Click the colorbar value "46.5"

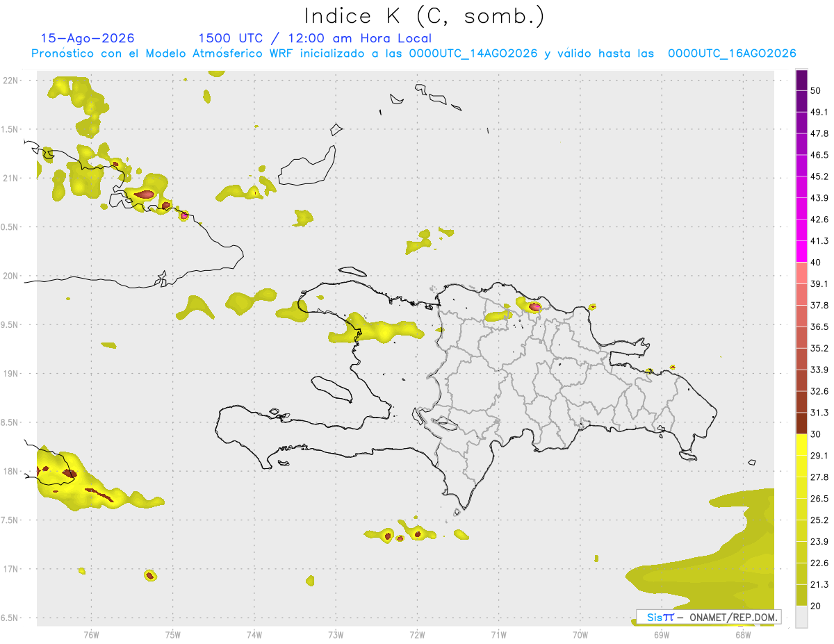[819, 155]
